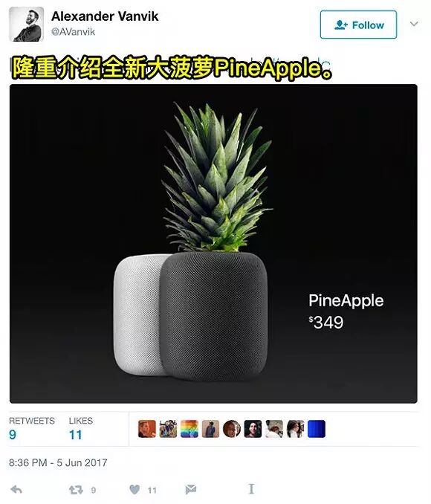Like the tweet with the heart icon
Viewport: 431px width, 504px height.
(x=135, y=490)
